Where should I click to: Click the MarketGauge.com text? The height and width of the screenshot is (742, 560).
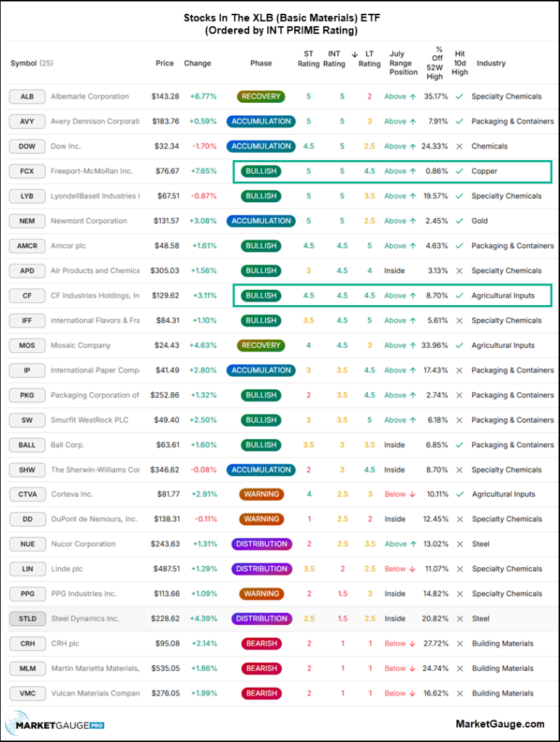coord(500,724)
